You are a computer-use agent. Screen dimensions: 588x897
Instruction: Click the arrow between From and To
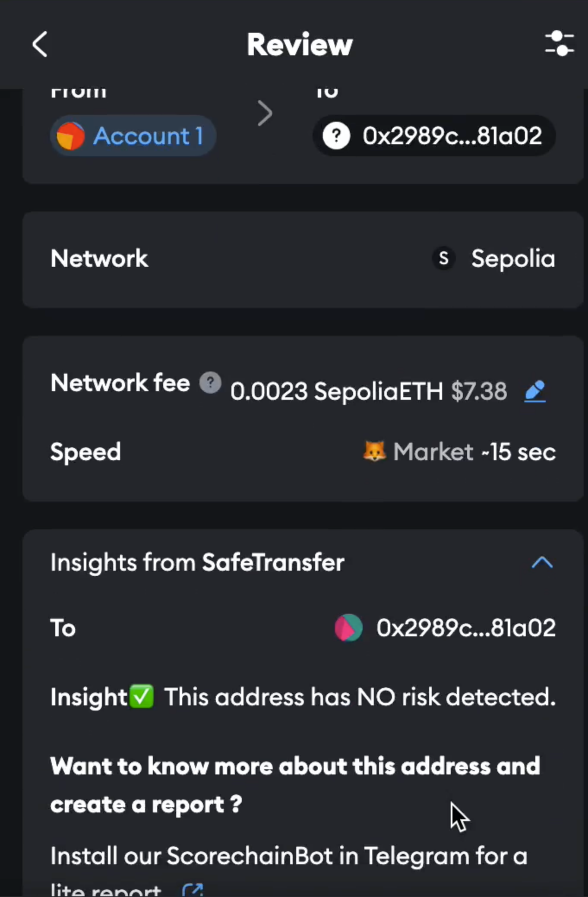coord(265,114)
